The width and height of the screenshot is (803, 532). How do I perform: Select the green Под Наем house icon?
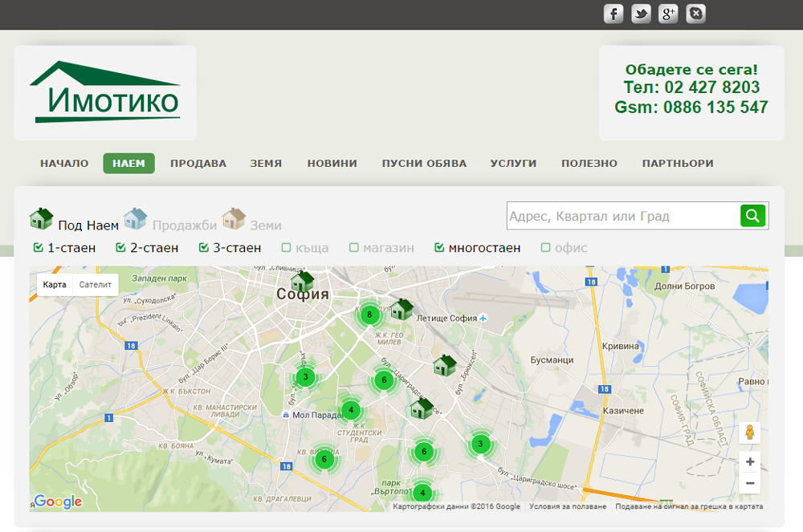tap(41, 219)
